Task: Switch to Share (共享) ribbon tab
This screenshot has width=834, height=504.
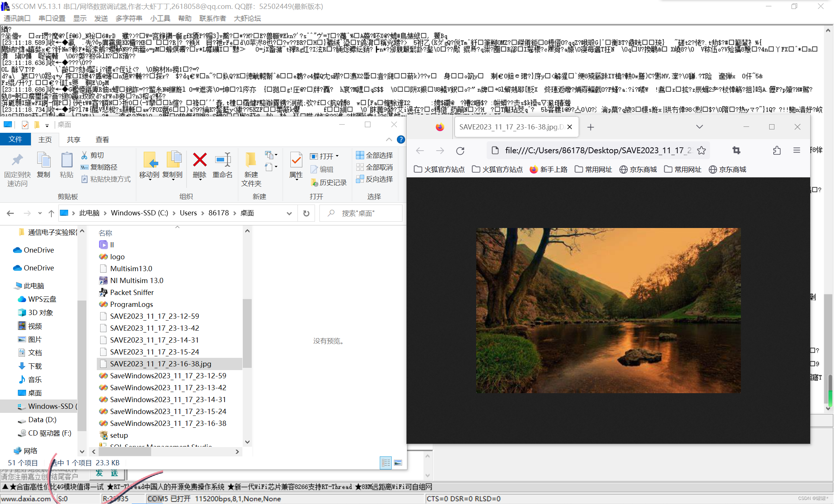Action: [x=73, y=139]
